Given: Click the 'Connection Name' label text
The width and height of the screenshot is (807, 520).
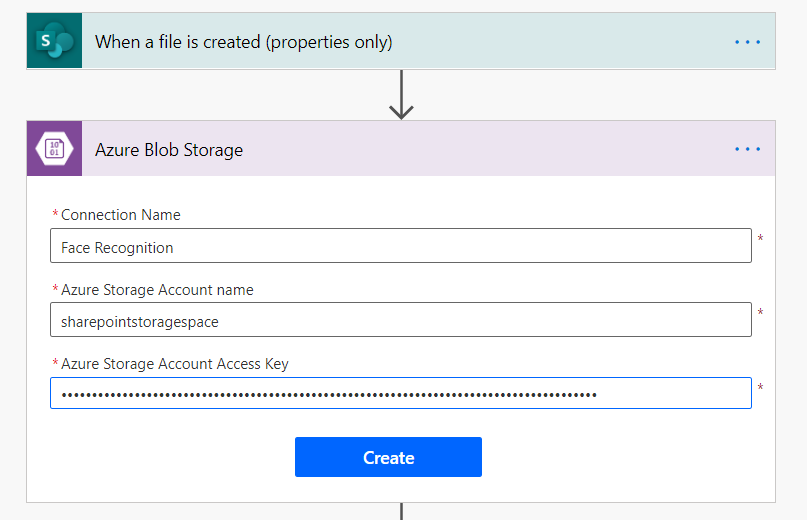Looking at the screenshot, I should [x=120, y=215].
